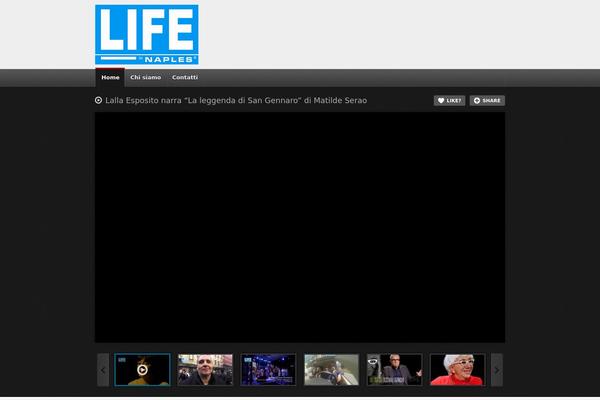Click the play icon beside the video title
The width and height of the screenshot is (600, 400).
click(x=98, y=100)
